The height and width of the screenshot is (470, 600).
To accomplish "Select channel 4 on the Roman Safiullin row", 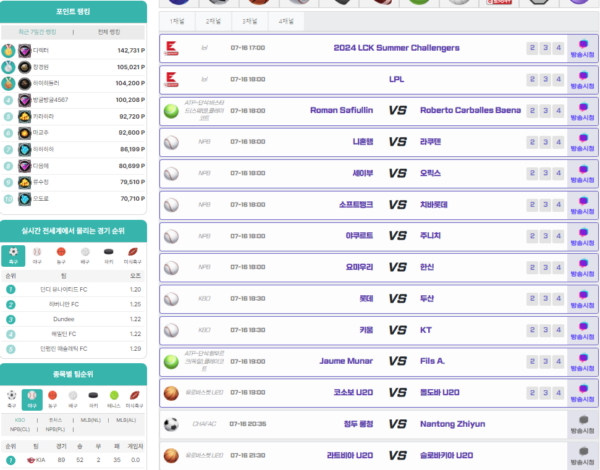I will tap(558, 111).
